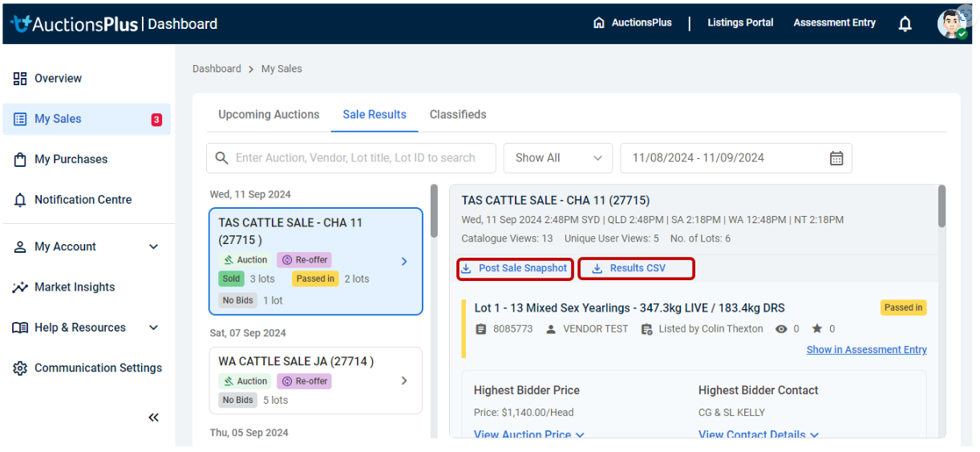Screen dimensions: 980x452
Task: Click the gavel Auction icon on TAS sale
Action: (x=228, y=260)
